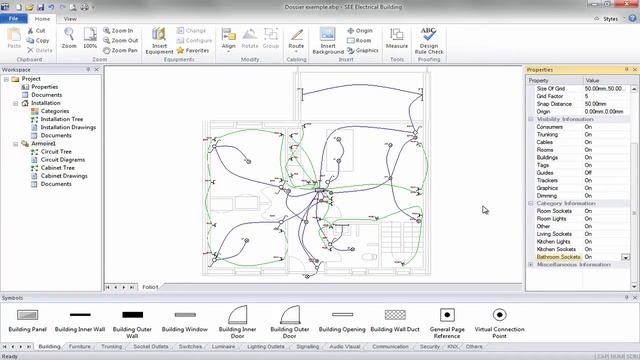Toggle Living Sockets category value

pos(606,234)
